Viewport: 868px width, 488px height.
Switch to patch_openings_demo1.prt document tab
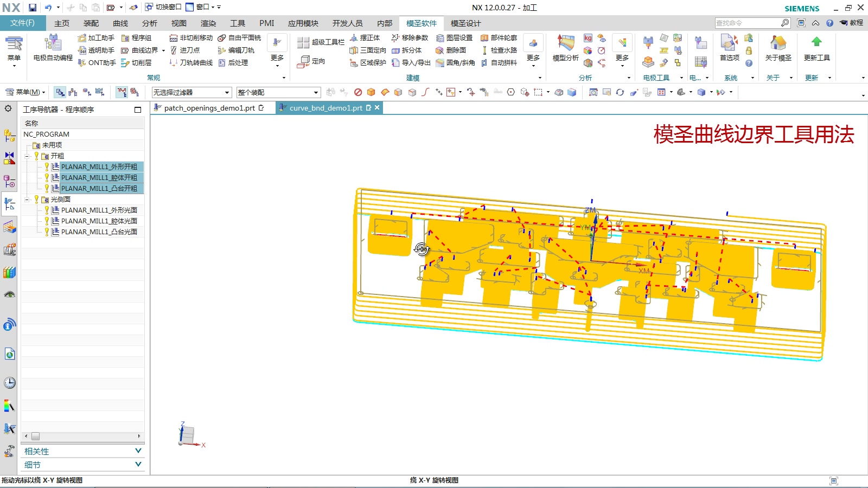(x=209, y=108)
